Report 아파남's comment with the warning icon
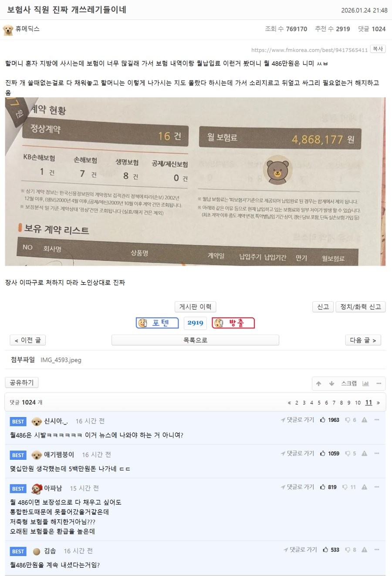The image size is (392, 576). [x=364, y=487]
